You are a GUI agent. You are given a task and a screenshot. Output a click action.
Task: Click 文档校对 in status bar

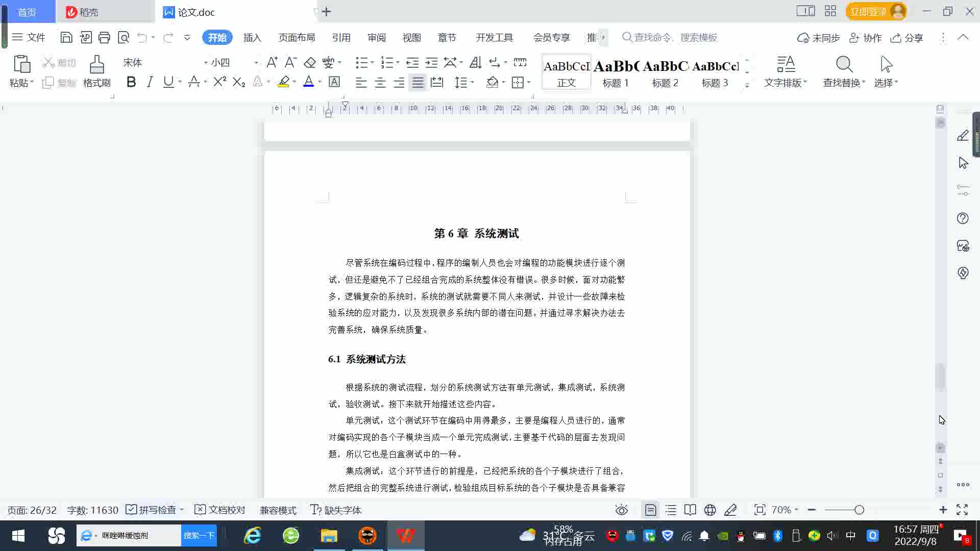point(220,510)
